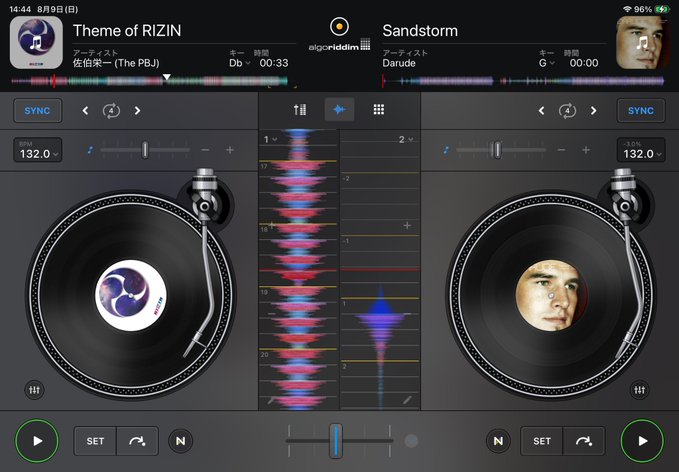Click the right deck time 00:00
This screenshot has width=679, height=472.
tap(584, 63)
